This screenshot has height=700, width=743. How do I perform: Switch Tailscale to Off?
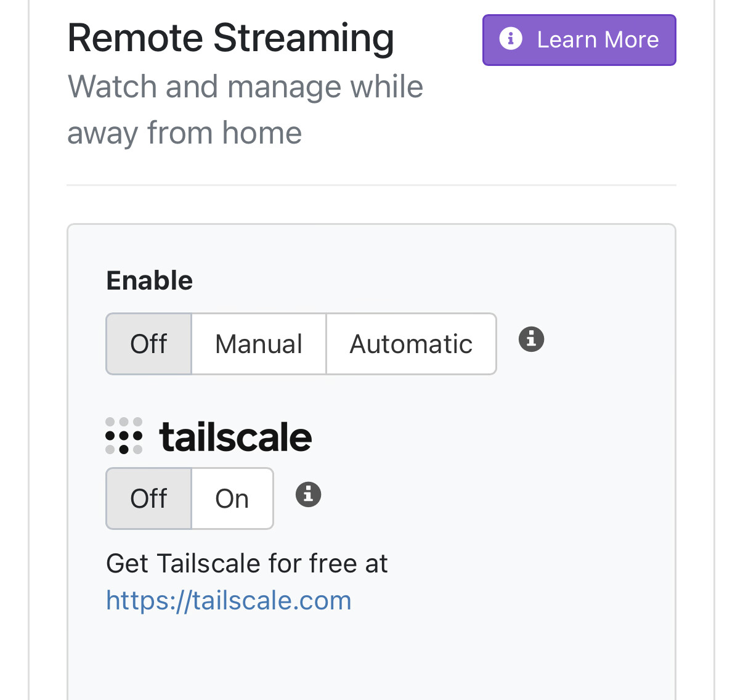(149, 499)
